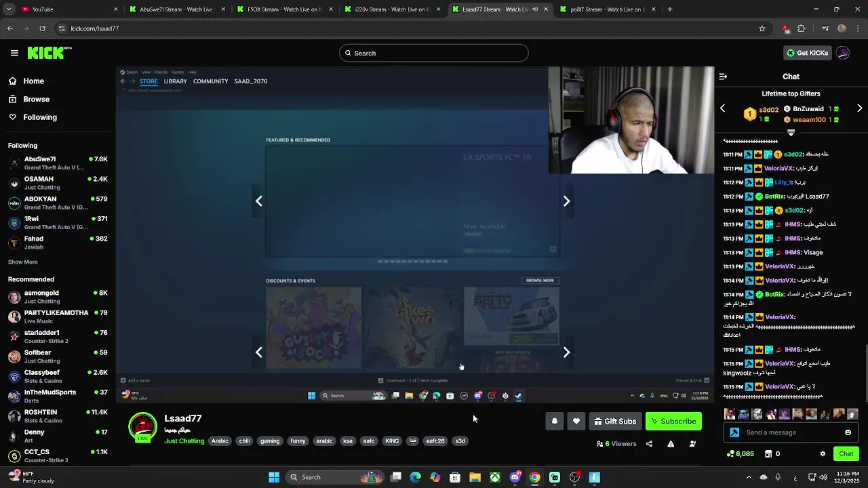The height and width of the screenshot is (488, 868).
Task: Collapse the chat panel
Action: 723,77
